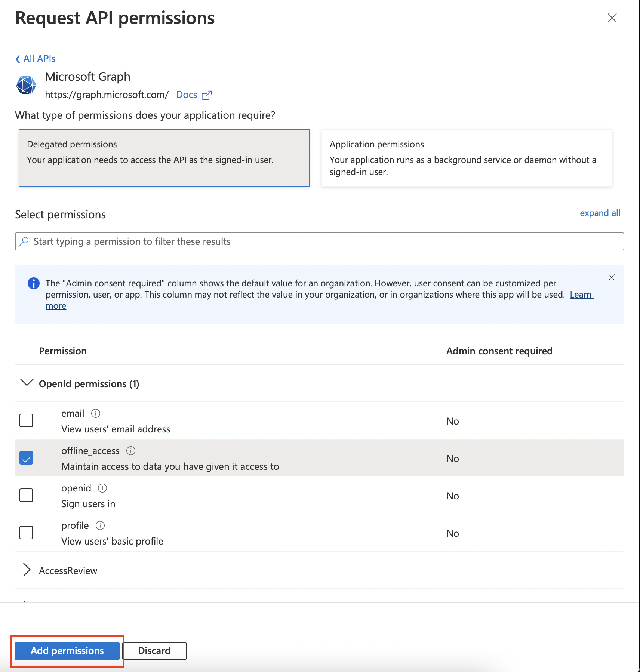The image size is (640, 672).
Task: Uncheck the offline_access permission
Action: (x=26, y=458)
